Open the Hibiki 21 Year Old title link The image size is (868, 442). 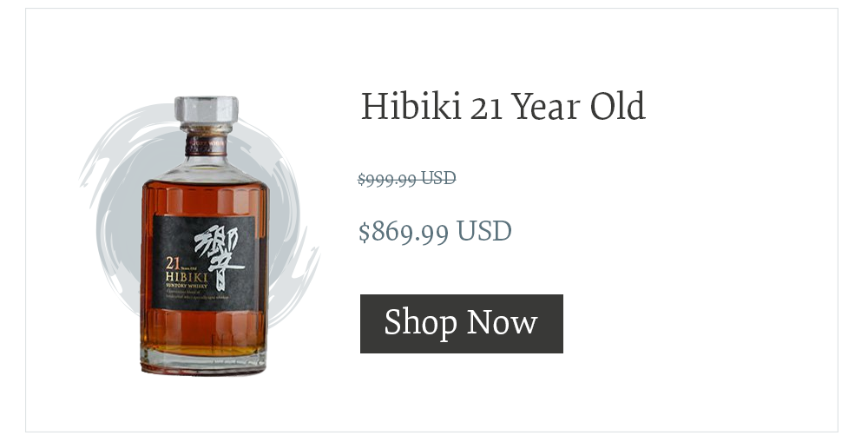(503, 106)
